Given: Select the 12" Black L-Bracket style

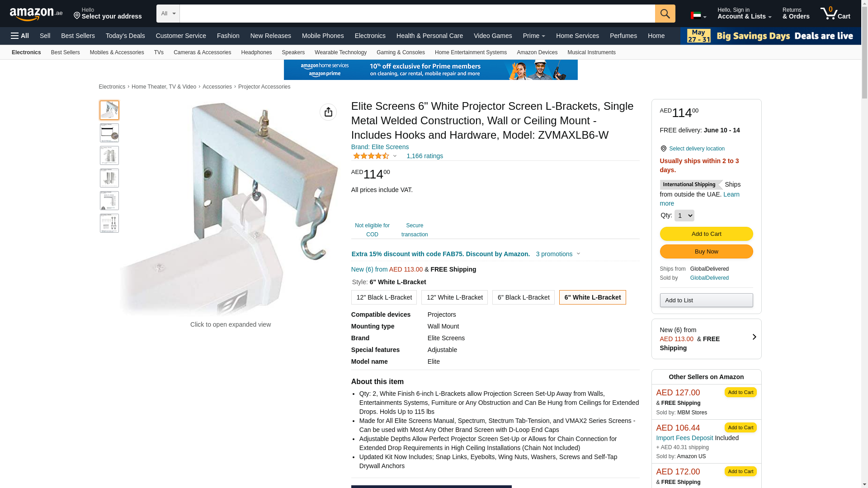Looking at the screenshot, I should 384,297.
